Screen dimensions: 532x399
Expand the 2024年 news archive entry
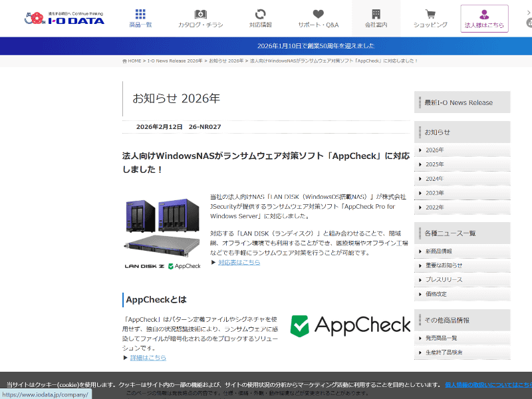click(462, 178)
